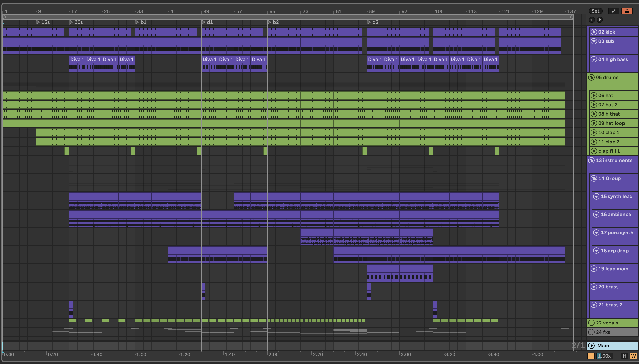Image resolution: width=639 pixels, height=364 pixels.
Task: Click the Set locator button
Action: pos(595,11)
